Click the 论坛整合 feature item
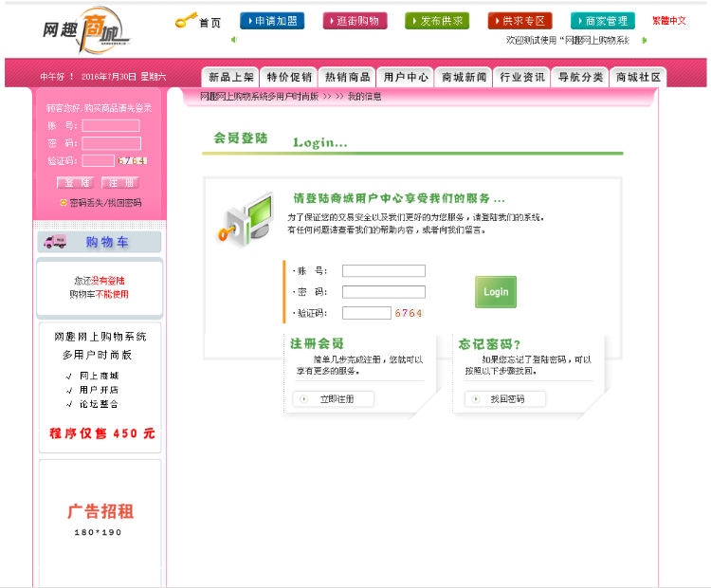 99,404
